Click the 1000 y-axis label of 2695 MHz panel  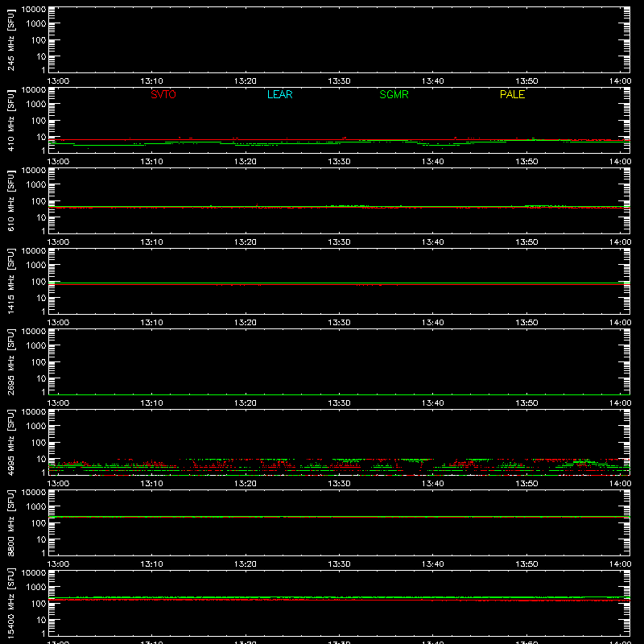point(36,346)
